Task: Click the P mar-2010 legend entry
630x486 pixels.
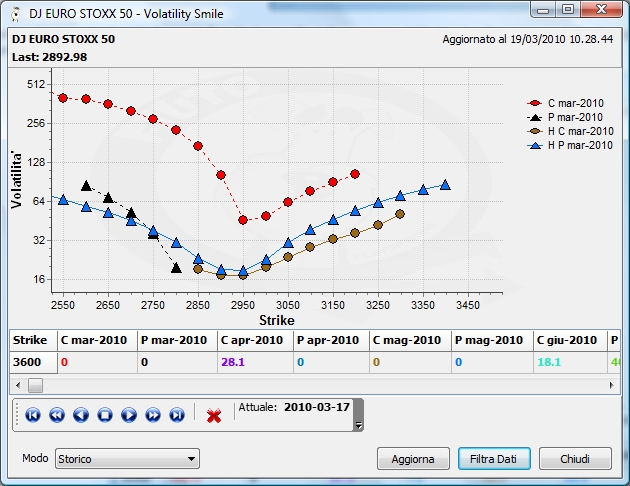Action: [565, 117]
